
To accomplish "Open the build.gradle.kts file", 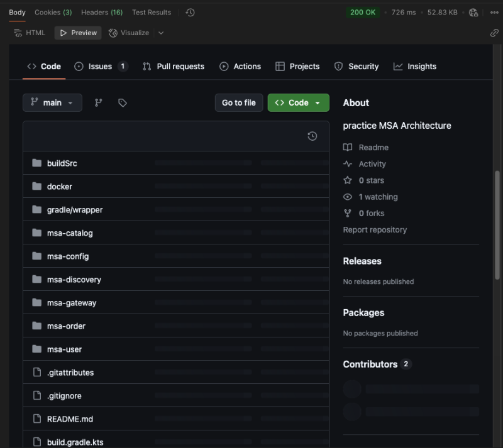I will pyautogui.click(x=75, y=442).
